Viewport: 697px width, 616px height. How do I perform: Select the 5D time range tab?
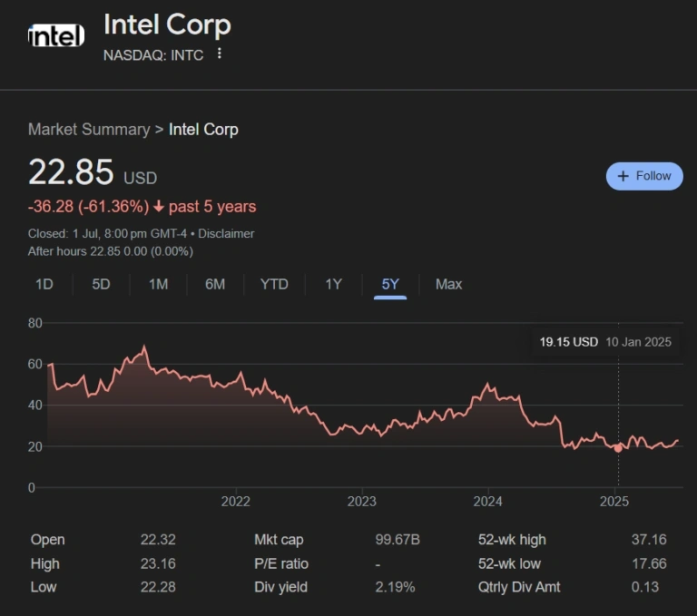(x=101, y=284)
